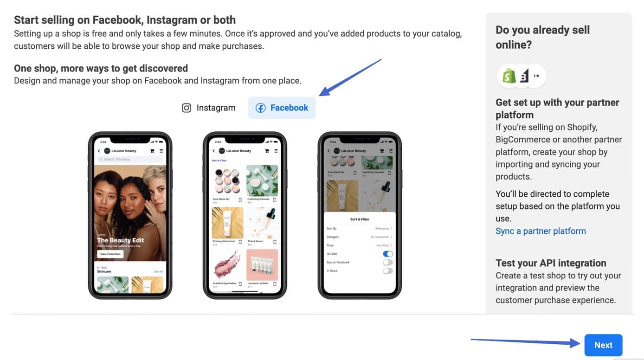Viewport: 644px width, 360px height.
Task: Switch to the Instagram tab
Action: (x=209, y=108)
